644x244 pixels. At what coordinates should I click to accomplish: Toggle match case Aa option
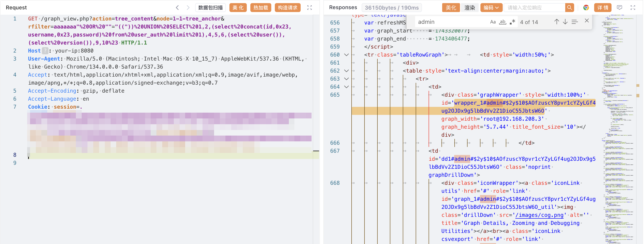click(492, 22)
